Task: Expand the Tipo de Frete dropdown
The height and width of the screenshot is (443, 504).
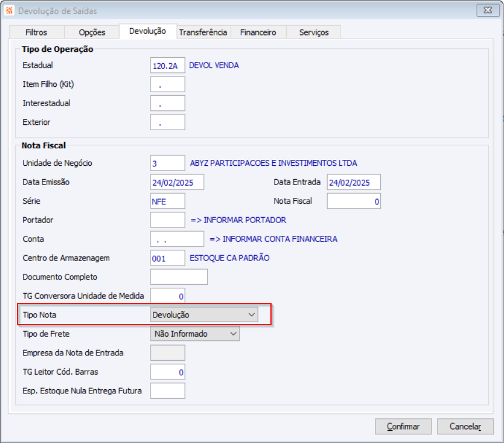Action: point(195,333)
